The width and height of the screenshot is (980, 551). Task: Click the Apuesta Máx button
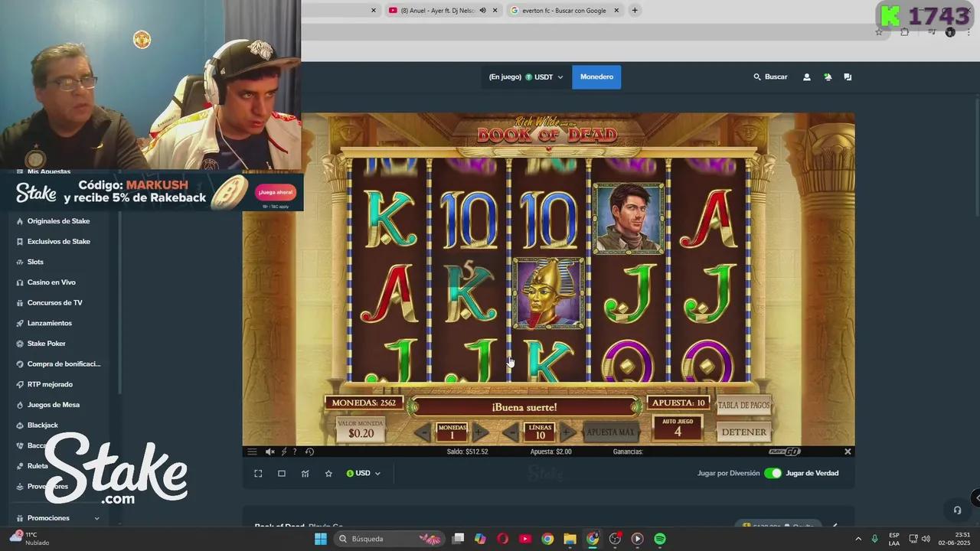[610, 432]
